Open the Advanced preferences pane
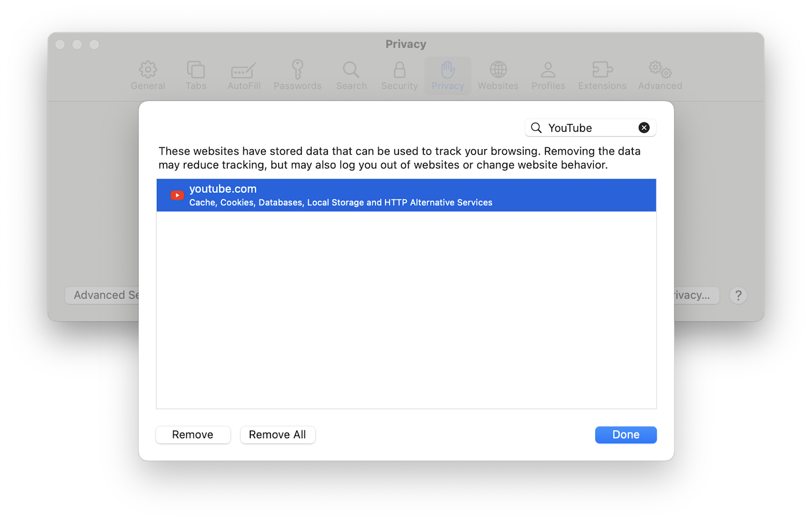 (x=660, y=75)
